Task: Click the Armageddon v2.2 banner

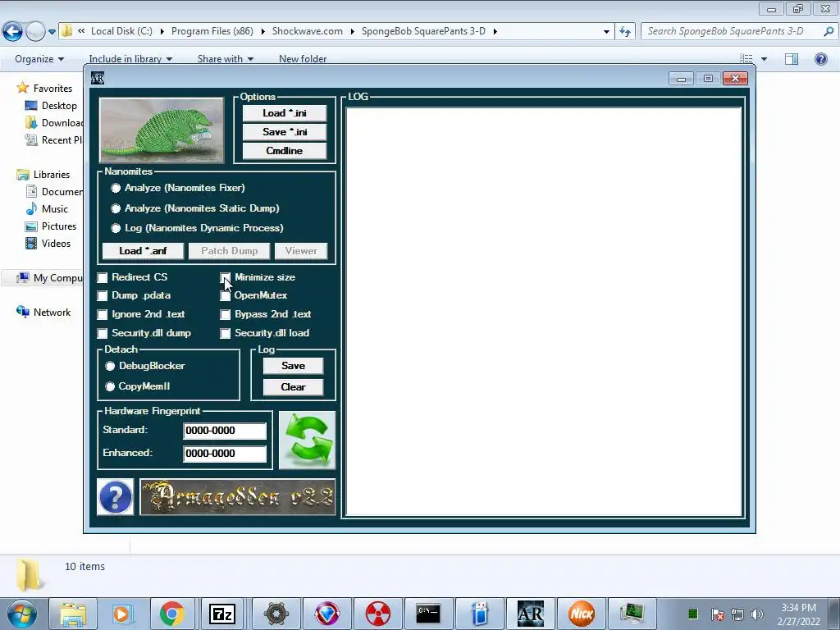Action: coord(238,497)
